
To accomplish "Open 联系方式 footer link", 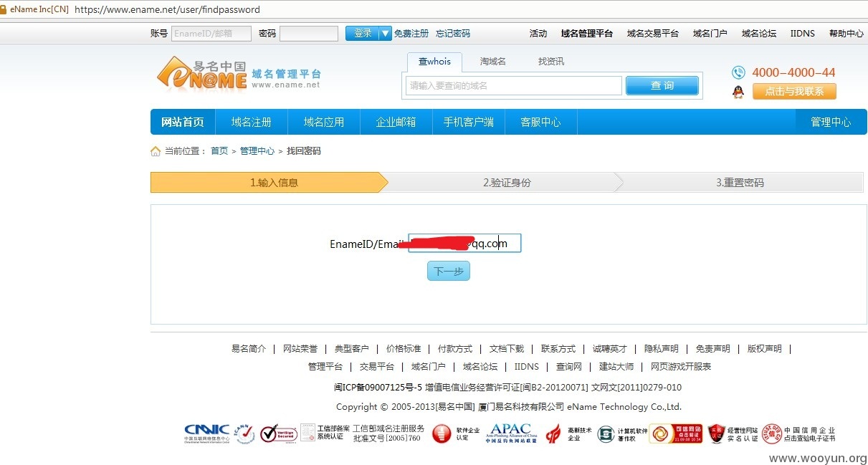I will tap(558, 349).
